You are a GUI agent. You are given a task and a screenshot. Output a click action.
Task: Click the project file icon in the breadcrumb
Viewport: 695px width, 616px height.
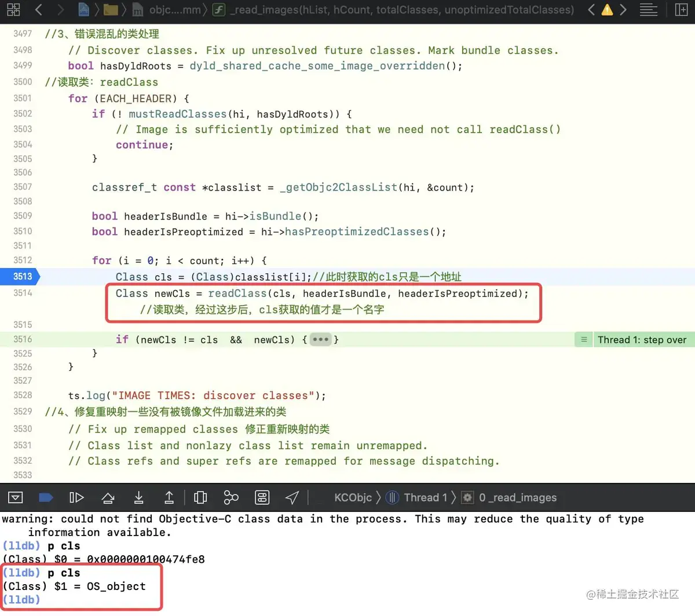(x=84, y=9)
